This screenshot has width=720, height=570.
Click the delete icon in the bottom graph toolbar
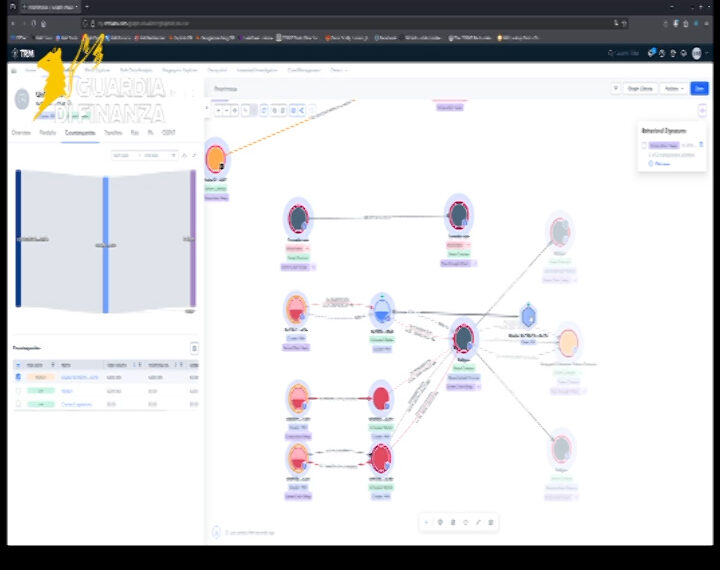click(490, 522)
